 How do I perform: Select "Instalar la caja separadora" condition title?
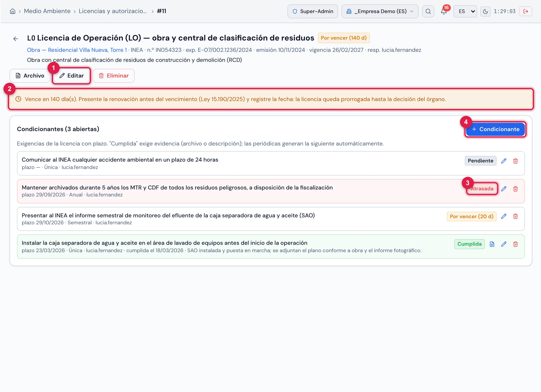[164, 243]
